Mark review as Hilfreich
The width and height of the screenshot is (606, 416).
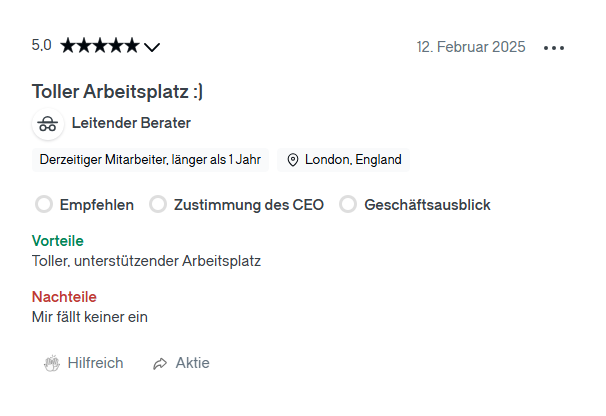click(x=83, y=363)
